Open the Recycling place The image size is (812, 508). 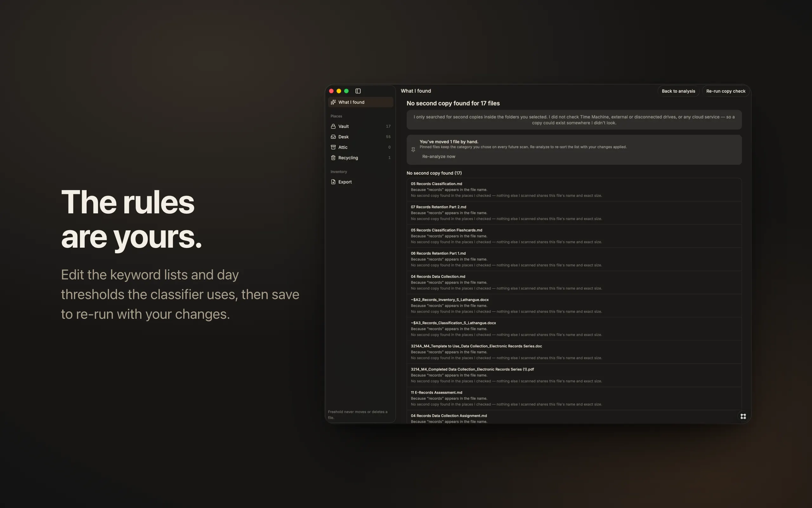click(x=360, y=157)
